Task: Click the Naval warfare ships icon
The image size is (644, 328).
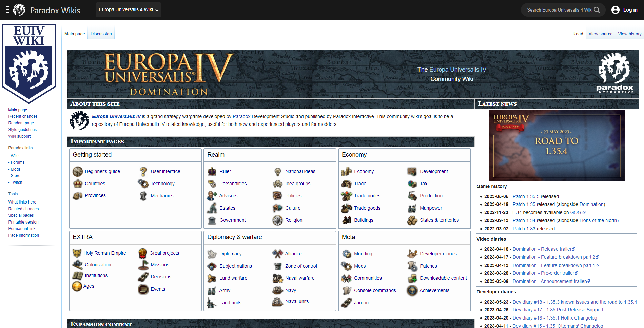Action: [x=278, y=278]
